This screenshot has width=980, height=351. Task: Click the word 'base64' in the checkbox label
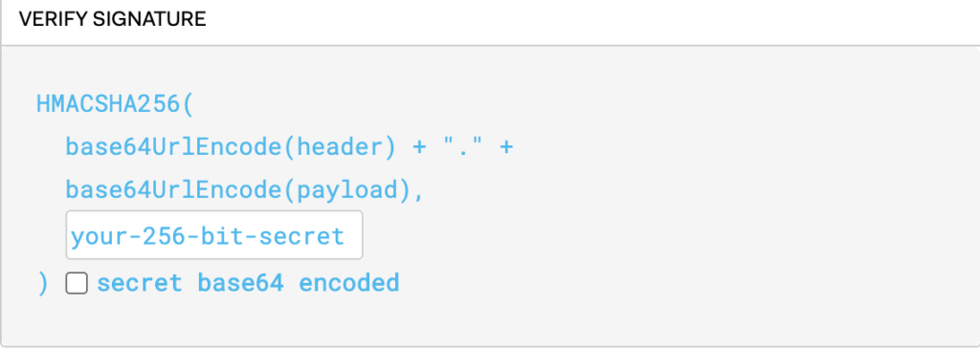[240, 283]
